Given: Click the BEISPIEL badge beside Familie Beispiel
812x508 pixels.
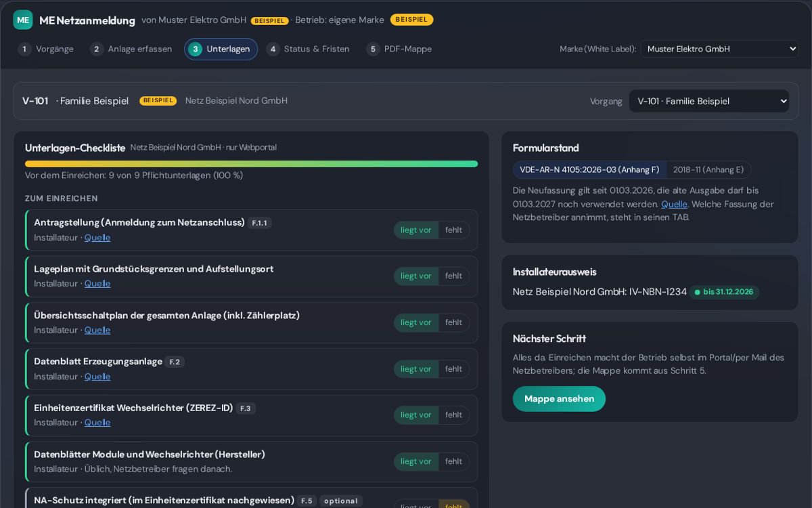Looking at the screenshot, I should point(158,101).
